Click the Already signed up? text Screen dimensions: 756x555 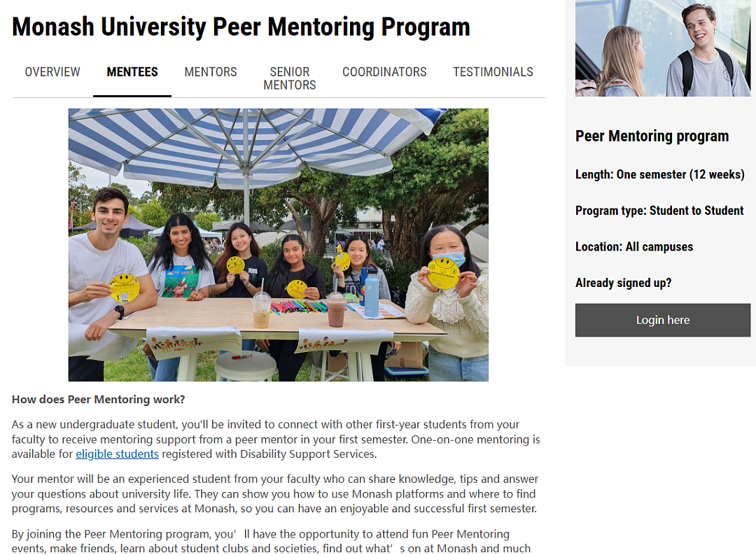click(623, 283)
